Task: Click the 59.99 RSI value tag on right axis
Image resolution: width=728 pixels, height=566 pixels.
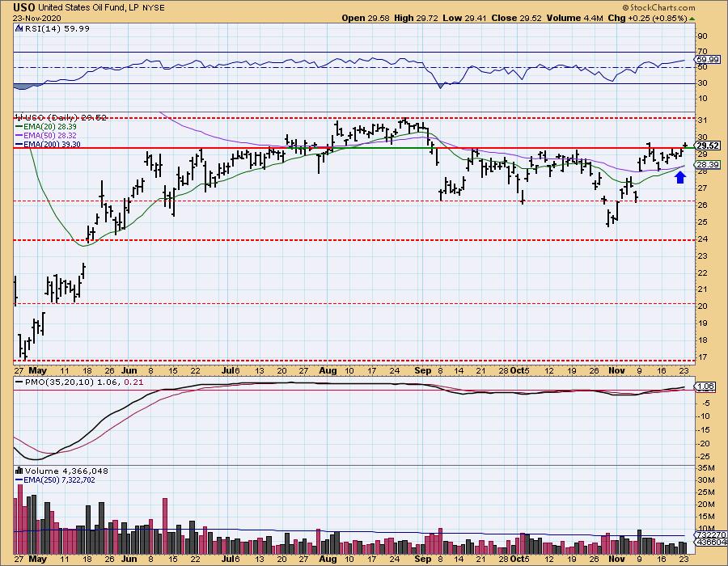Action: tap(708, 59)
